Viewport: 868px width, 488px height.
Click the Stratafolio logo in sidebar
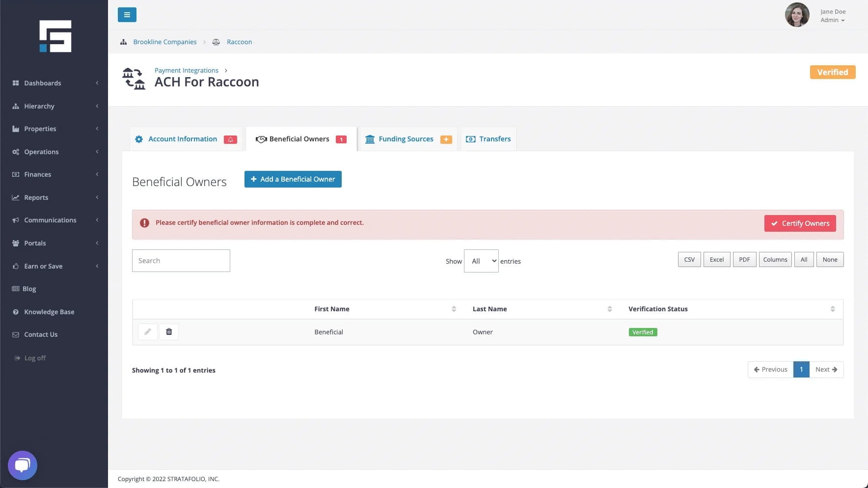55,36
